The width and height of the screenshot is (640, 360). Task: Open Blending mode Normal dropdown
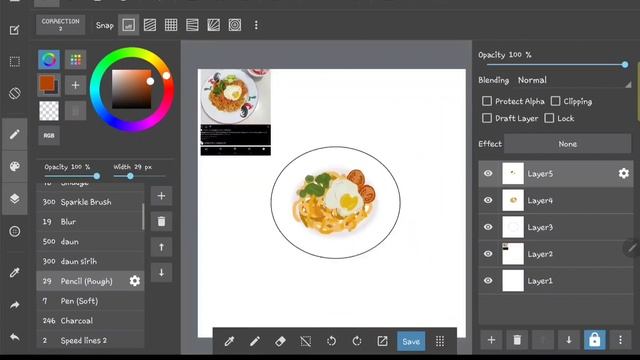click(574, 80)
